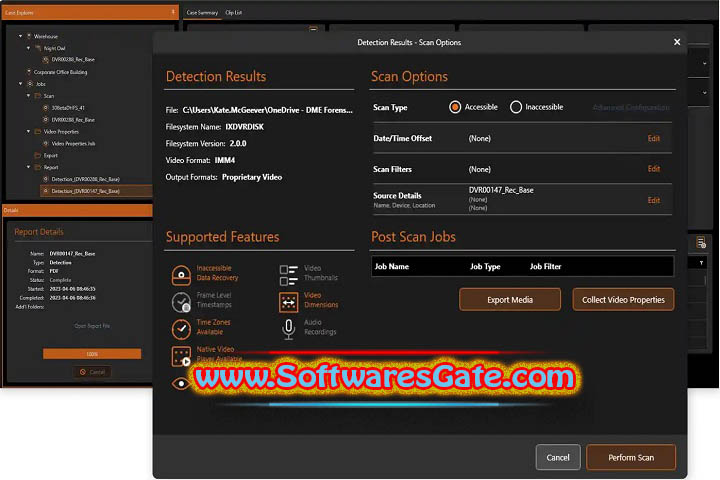Click the Export Media button

click(510, 299)
